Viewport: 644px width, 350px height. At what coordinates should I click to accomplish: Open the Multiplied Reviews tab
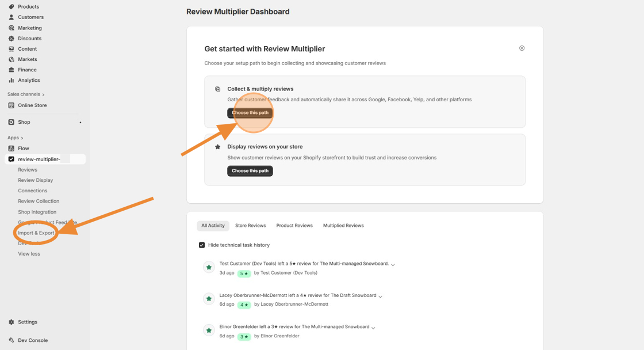343,226
